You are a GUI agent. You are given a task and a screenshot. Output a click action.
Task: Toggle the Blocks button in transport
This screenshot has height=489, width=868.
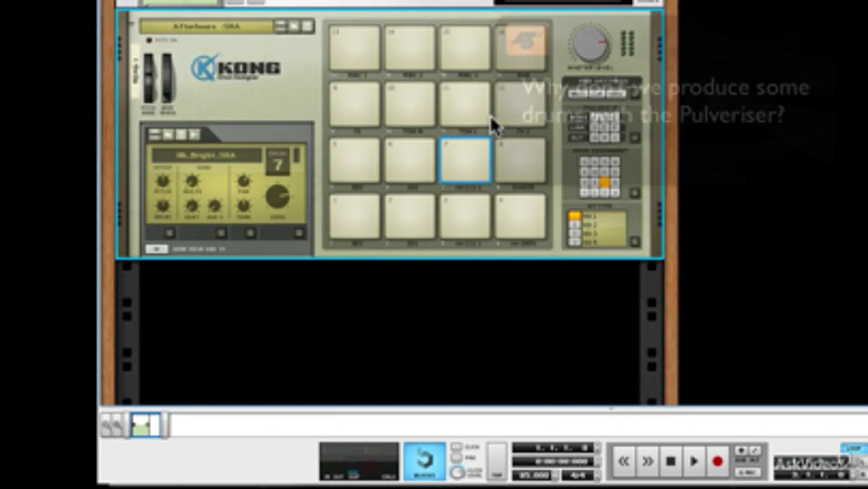pos(425,461)
